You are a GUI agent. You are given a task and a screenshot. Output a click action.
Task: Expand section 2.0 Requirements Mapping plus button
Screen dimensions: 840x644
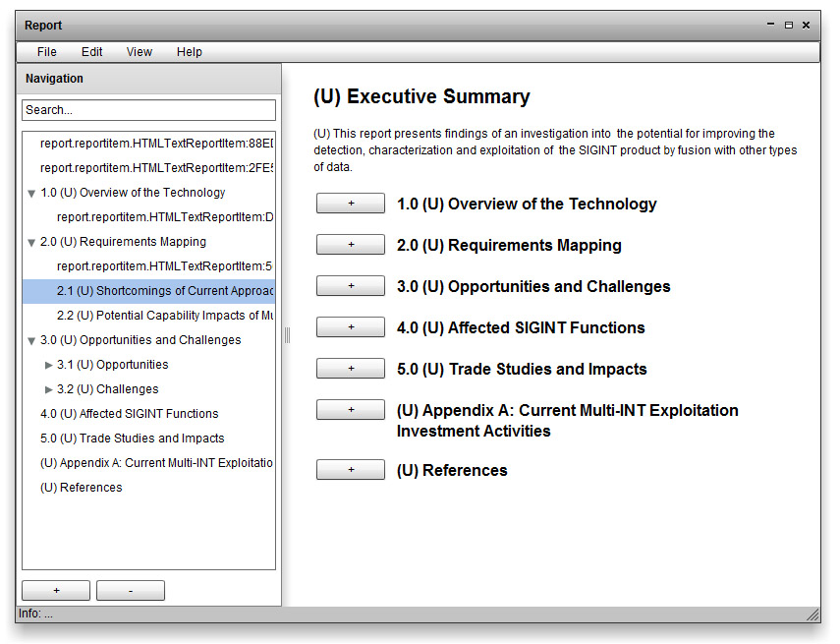(350, 245)
